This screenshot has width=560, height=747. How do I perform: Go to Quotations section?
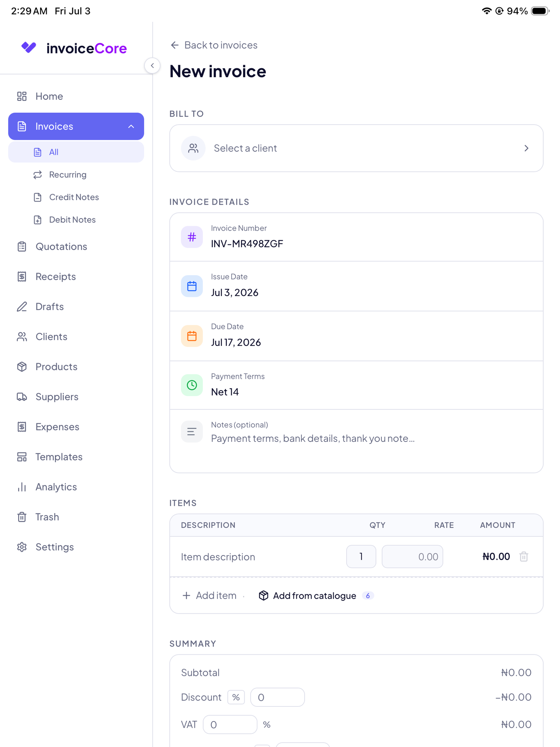pyautogui.click(x=76, y=247)
